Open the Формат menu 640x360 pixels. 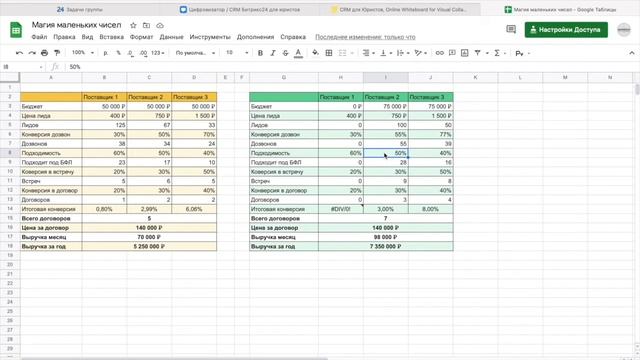[x=141, y=37]
